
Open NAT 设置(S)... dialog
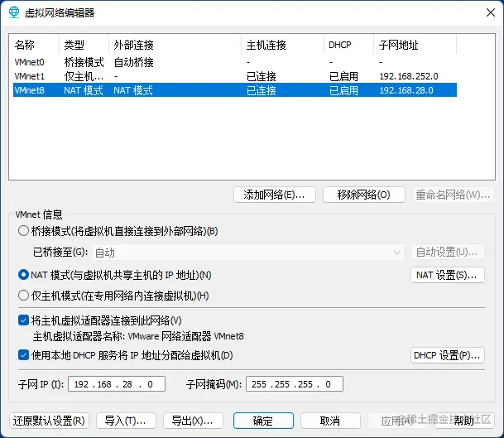click(x=448, y=275)
